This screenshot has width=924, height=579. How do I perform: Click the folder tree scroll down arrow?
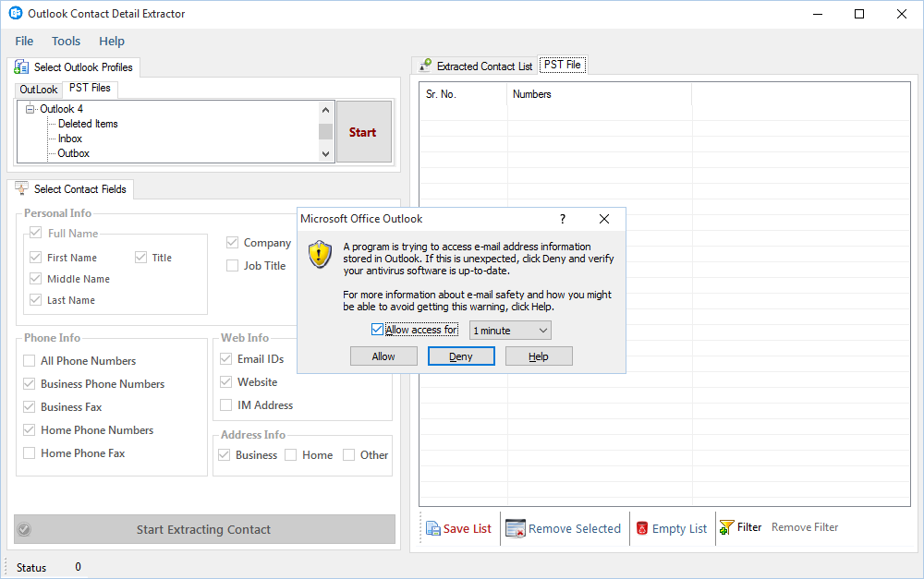coord(325,154)
